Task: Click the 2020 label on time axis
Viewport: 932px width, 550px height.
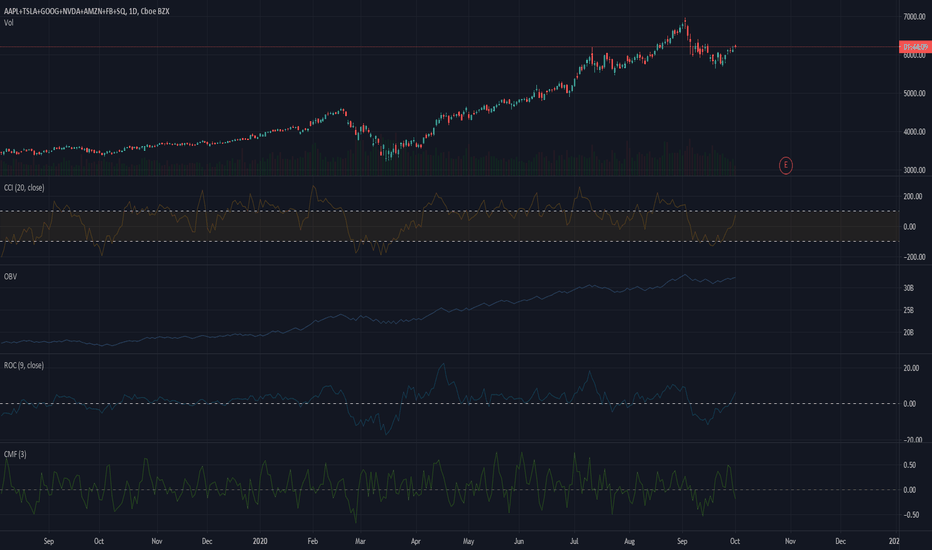Action: click(260, 541)
